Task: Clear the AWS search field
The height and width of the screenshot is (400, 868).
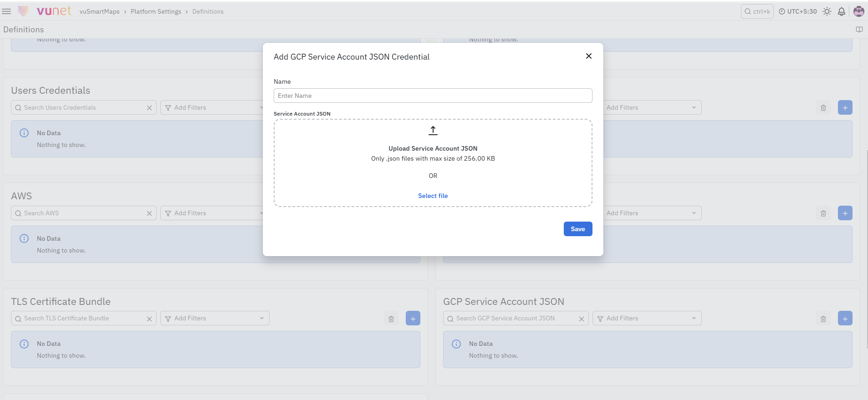Action: point(149,213)
